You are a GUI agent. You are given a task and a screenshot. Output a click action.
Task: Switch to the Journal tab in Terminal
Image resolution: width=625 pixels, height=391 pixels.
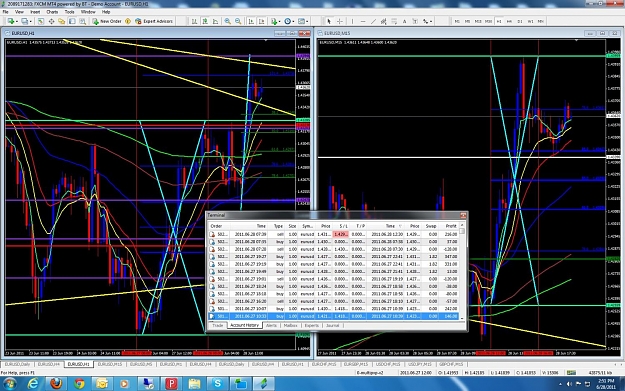[332, 326]
